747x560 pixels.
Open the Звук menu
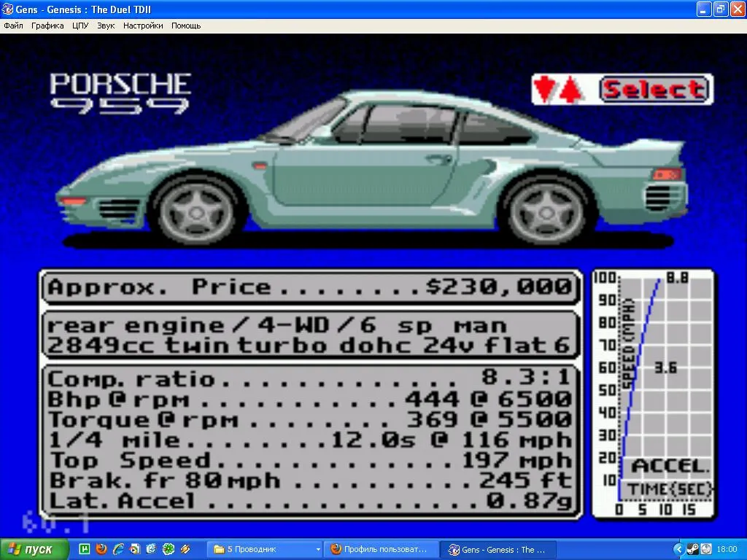click(x=106, y=26)
